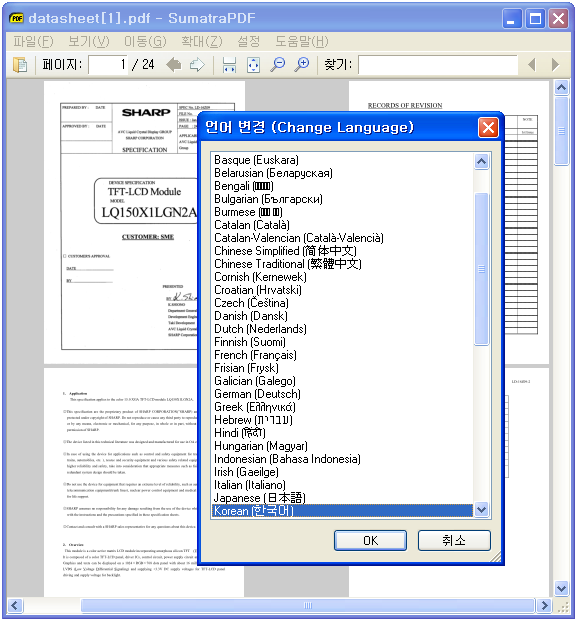Select the Hindi language entry

(342, 433)
